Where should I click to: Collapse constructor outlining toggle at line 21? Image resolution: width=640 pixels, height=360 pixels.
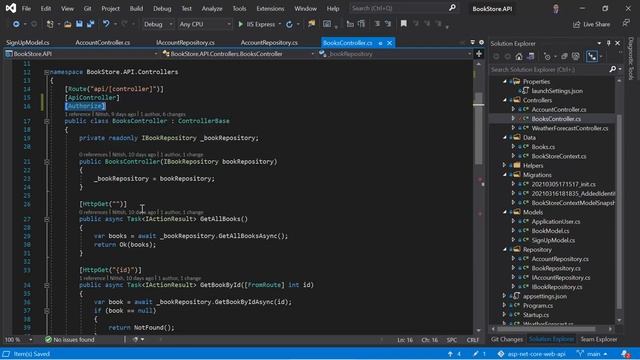coord(47,162)
